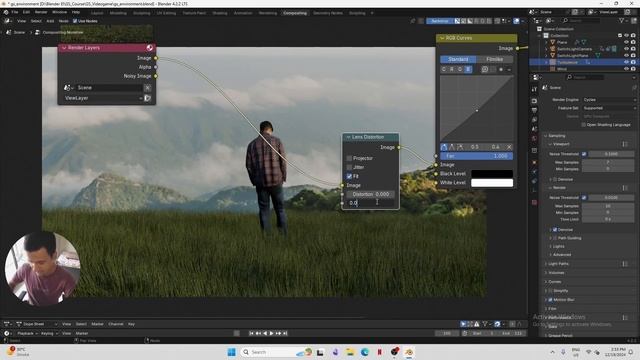Uncheck the Fit checkbox
This screenshot has width=640, height=360.
(x=349, y=176)
